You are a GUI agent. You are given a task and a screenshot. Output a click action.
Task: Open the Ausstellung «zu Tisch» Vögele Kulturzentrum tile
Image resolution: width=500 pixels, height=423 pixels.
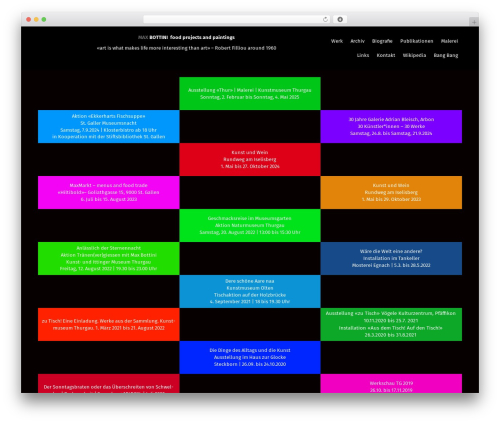(x=391, y=324)
